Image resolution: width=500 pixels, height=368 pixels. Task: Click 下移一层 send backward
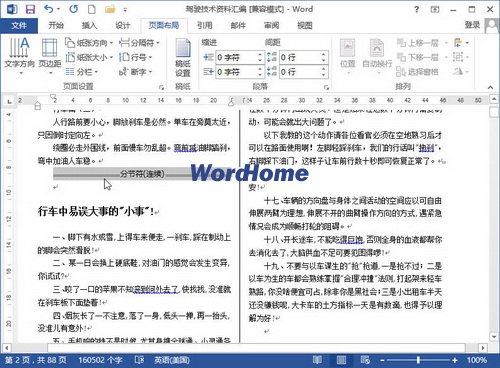tap(422, 57)
